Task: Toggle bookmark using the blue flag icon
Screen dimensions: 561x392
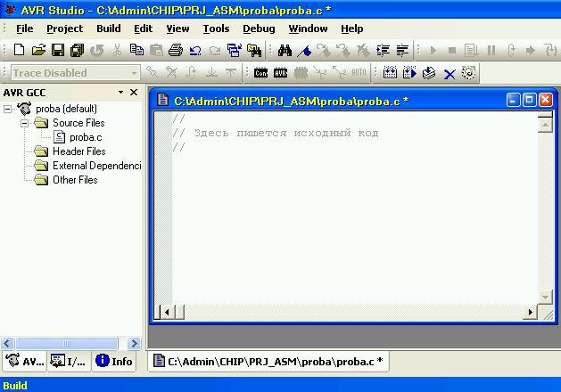Action: 304,51
